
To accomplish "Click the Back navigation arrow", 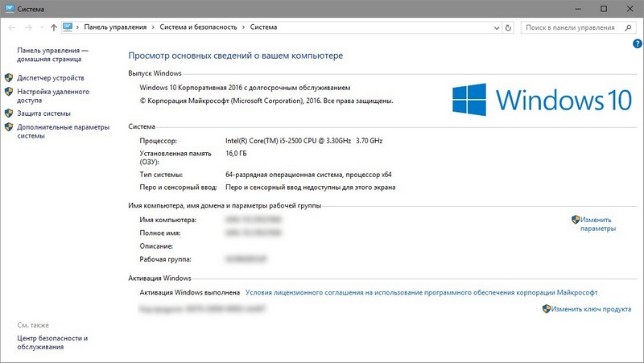I will 12,27.
